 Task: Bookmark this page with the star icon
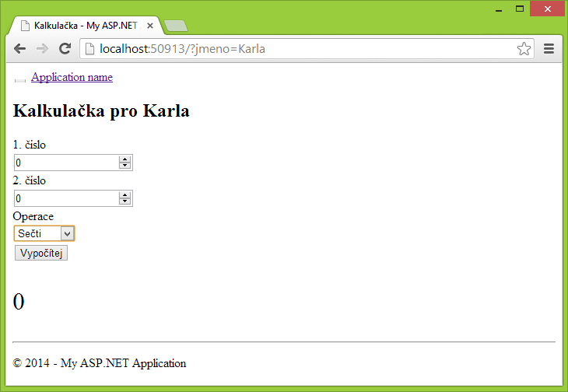point(524,48)
